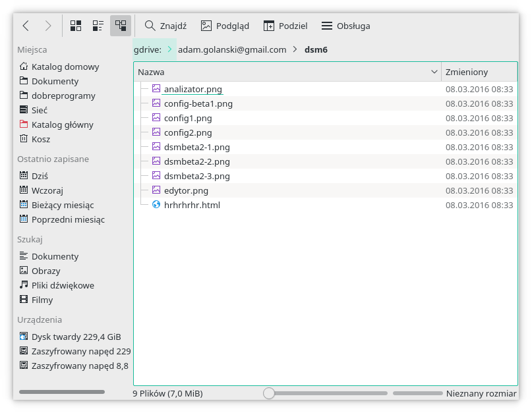This screenshot has width=532, height=413.
Task: Open the dobreprogramy place
Action: [57, 96]
